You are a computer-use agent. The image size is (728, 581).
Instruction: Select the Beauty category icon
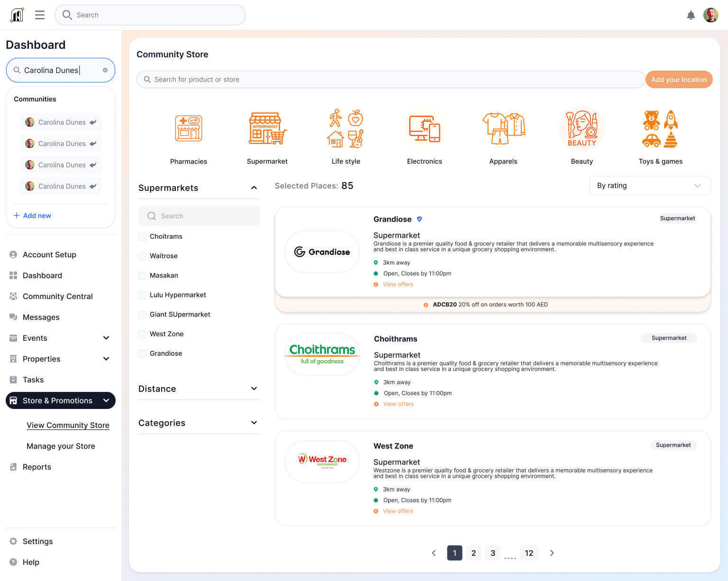[x=582, y=128]
